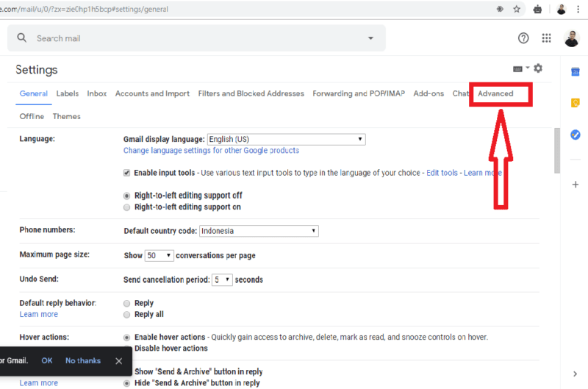Click OK in notification popup

pos(47,360)
